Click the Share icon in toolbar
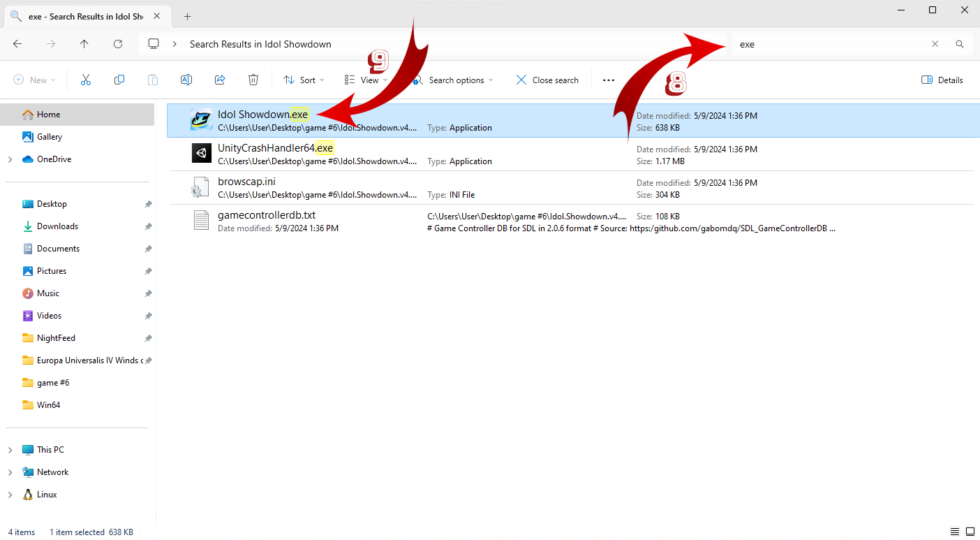Screen dimensions: 980x540 [x=220, y=80]
